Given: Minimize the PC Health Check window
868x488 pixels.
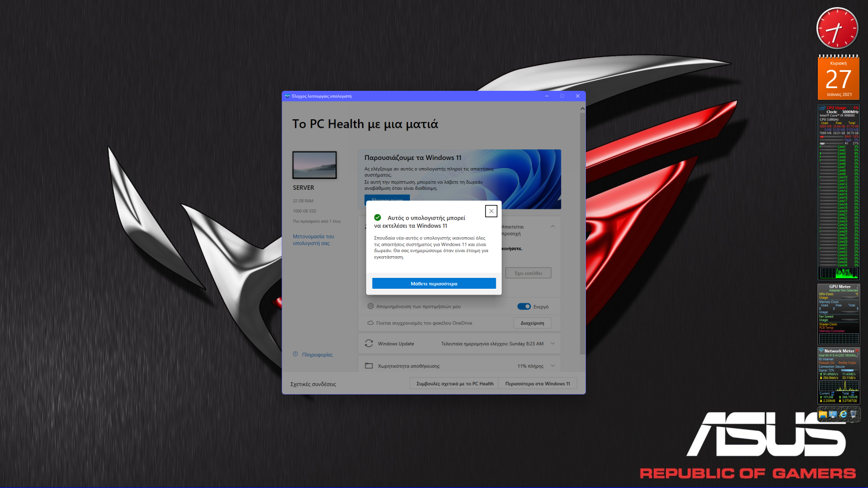Looking at the screenshot, I should [x=547, y=96].
